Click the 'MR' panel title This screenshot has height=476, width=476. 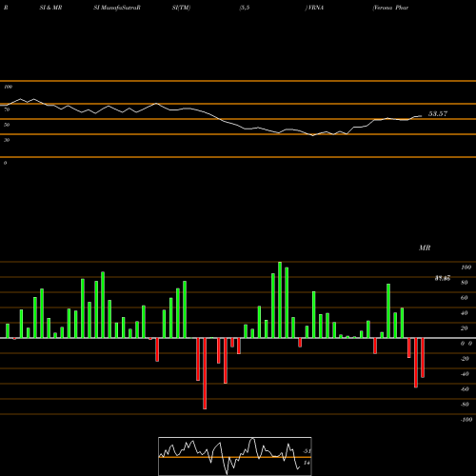pyautogui.click(x=425, y=248)
